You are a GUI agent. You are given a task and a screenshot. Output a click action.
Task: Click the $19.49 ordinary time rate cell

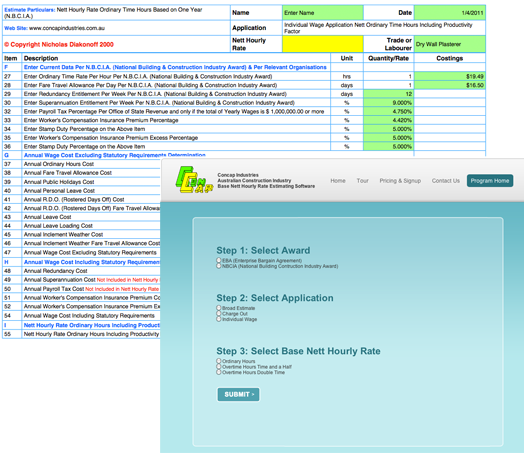pos(449,76)
